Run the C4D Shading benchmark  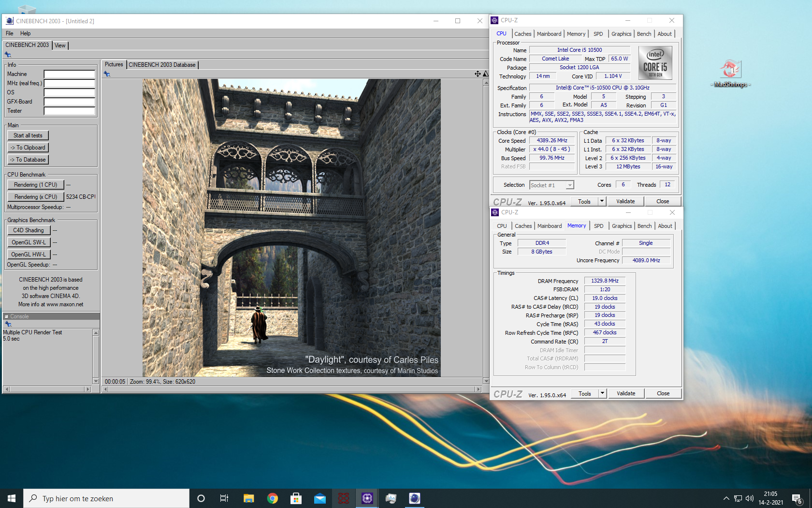[x=29, y=230]
